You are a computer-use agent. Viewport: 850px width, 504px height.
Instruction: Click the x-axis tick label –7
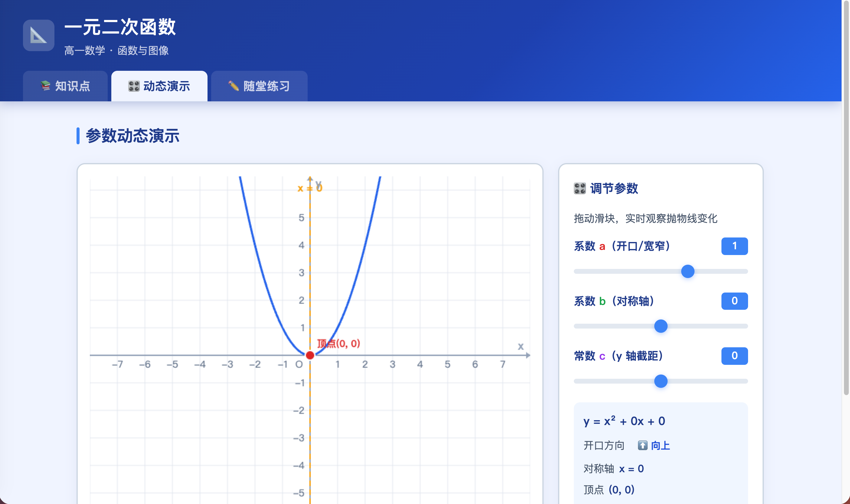pyautogui.click(x=117, y=365)
